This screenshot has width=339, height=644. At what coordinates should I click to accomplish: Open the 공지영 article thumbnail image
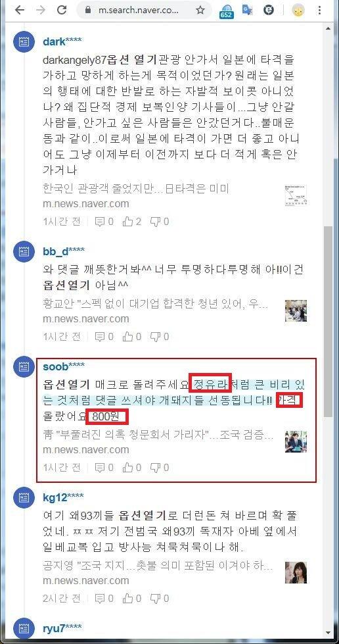point(296,572)
